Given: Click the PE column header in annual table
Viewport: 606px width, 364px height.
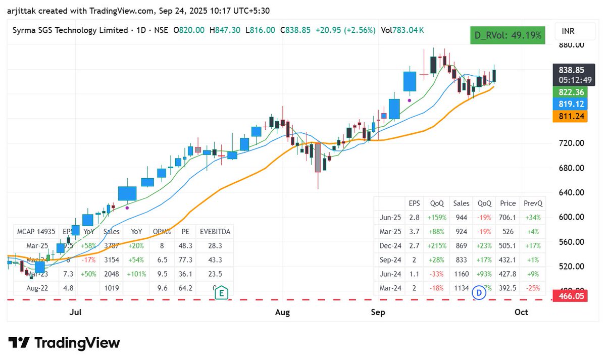Looking at the screenshot, I should click(x=185, y=232).
